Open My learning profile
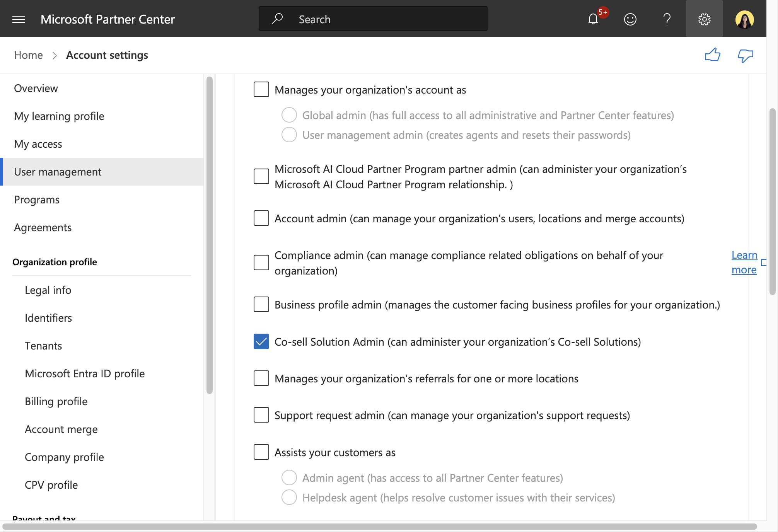This screenshot has height=532, width=778. (102, 116)
